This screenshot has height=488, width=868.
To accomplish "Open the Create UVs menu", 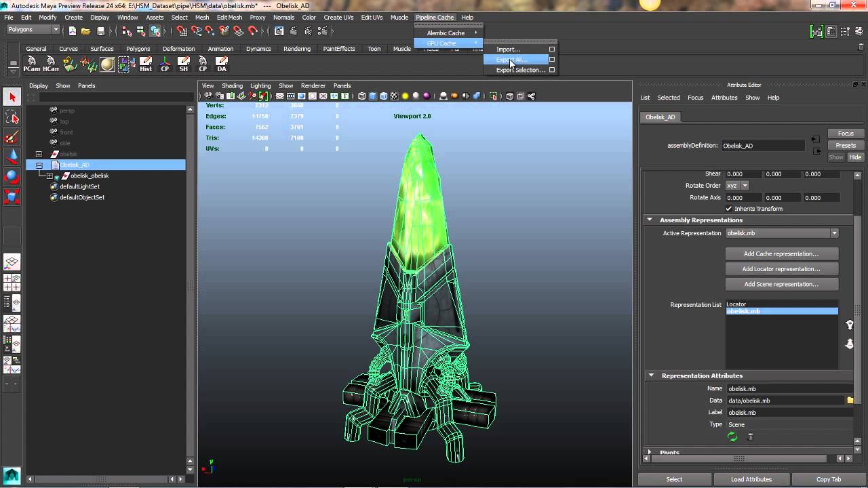I will pyautogui.click(x=338, y=17).
